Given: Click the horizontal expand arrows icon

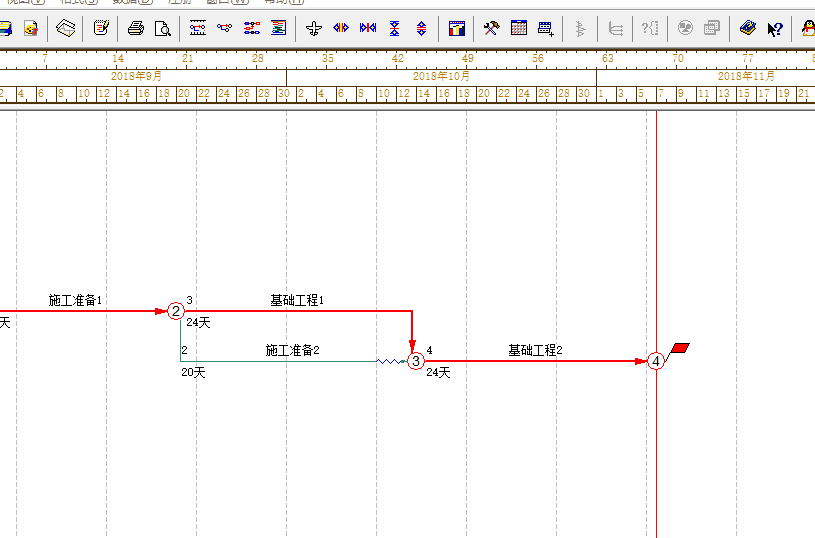Looking at the screenshot, I should 341,28.
